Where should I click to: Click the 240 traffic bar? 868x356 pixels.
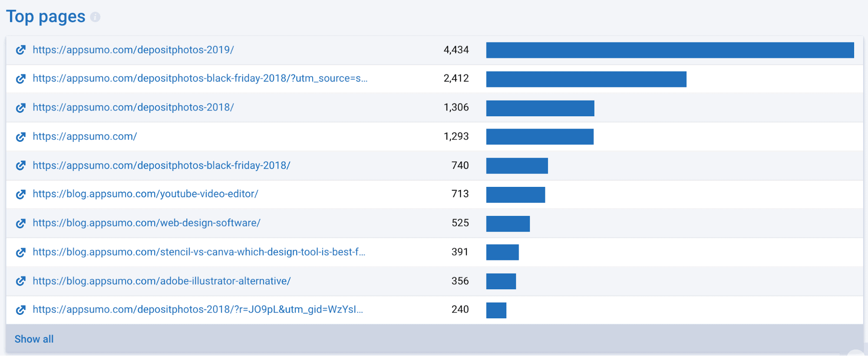tap(496, 310)
